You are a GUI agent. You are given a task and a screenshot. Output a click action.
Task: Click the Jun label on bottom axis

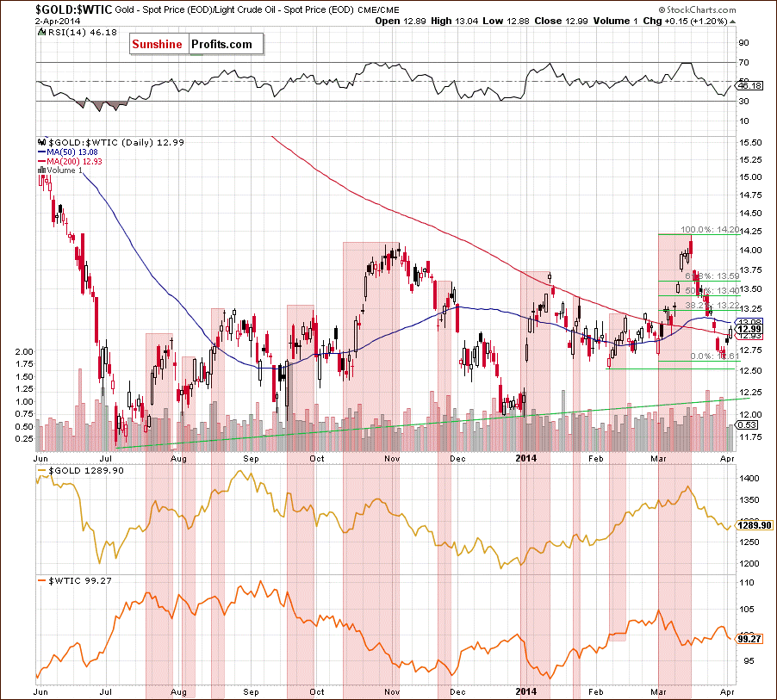[x=40, y=692]
